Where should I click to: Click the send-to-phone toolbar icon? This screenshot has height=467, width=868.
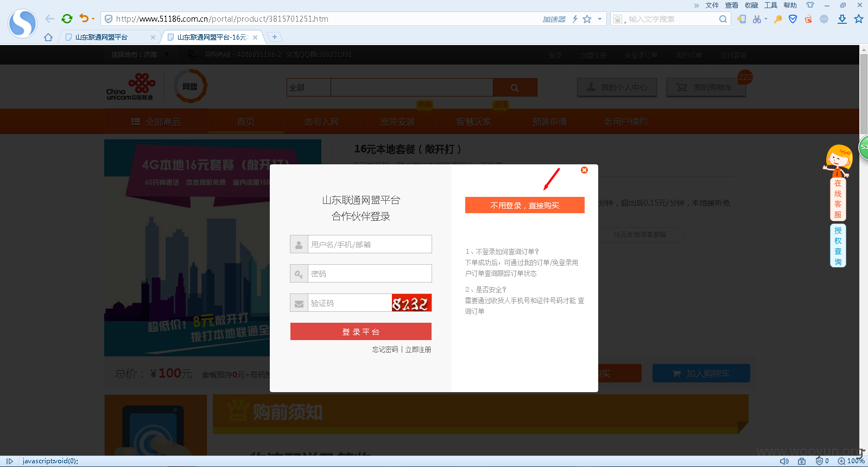(x=742, y=19)
